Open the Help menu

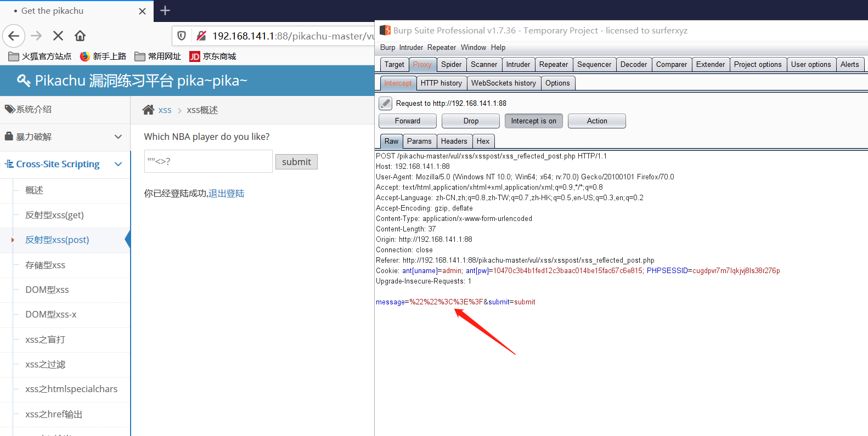click(498, 48)
